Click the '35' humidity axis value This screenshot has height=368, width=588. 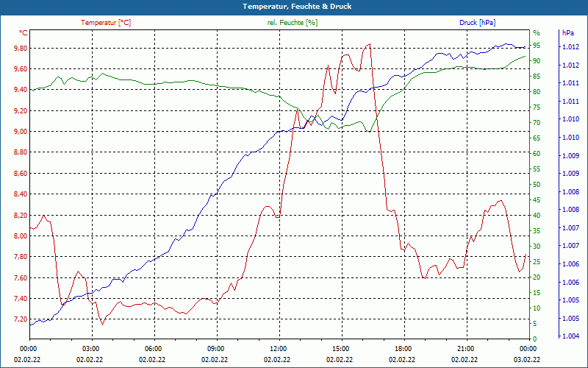tap(537, 231)
